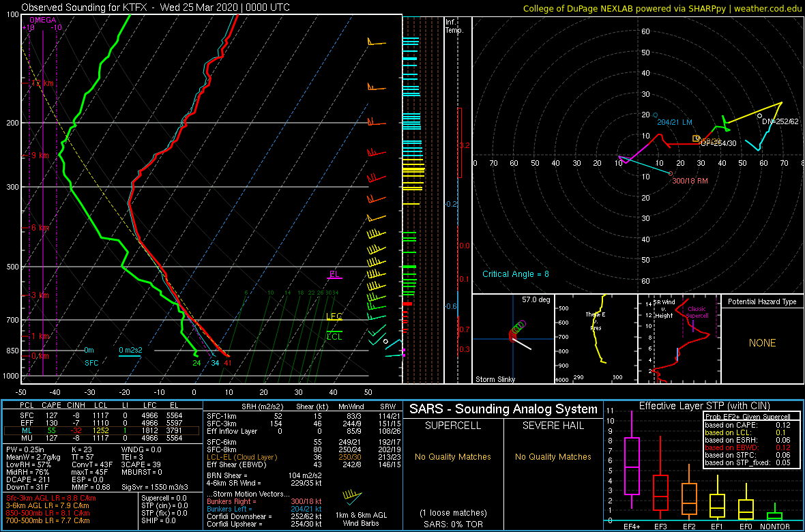The width and height of the screenshot is (805, 532).
Task: Click the 'Eff Inflow Layer' row
Action: click(x=303, y=431)
